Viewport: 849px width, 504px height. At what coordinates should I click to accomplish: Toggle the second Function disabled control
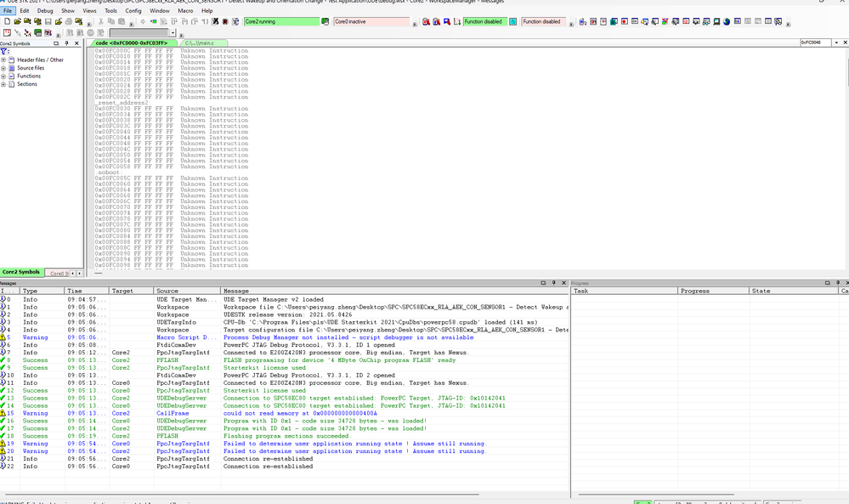point(542,21)
